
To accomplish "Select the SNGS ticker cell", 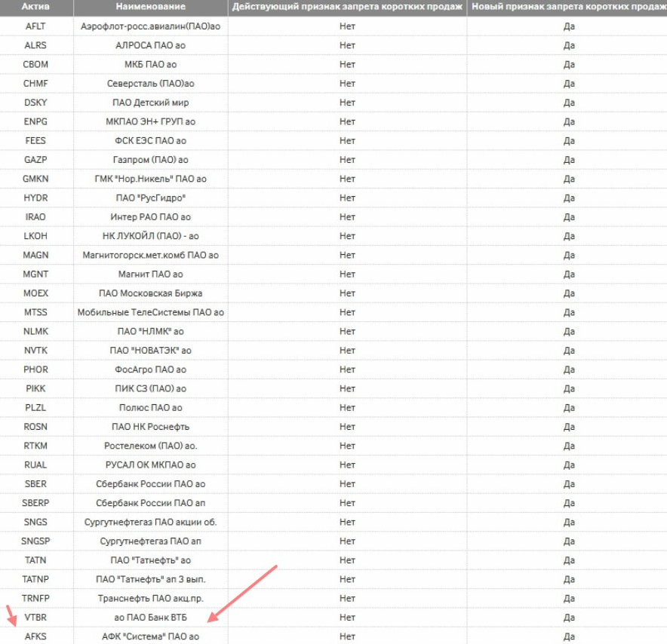I will (35, 523).
